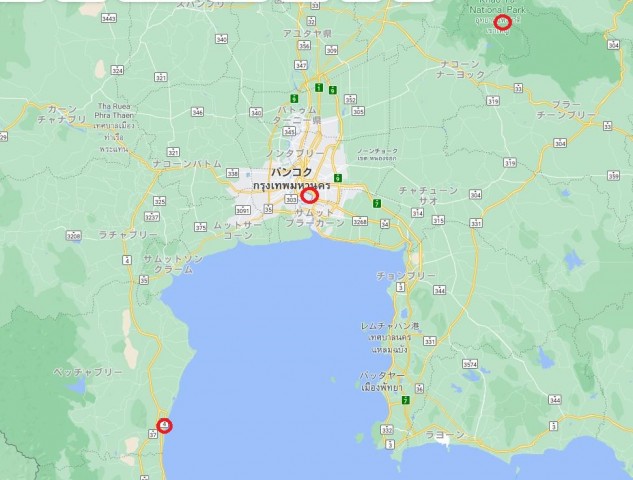Select the チャチューンサオ label
This screenshot has width=633, height=480.
(x=428, y=195)
